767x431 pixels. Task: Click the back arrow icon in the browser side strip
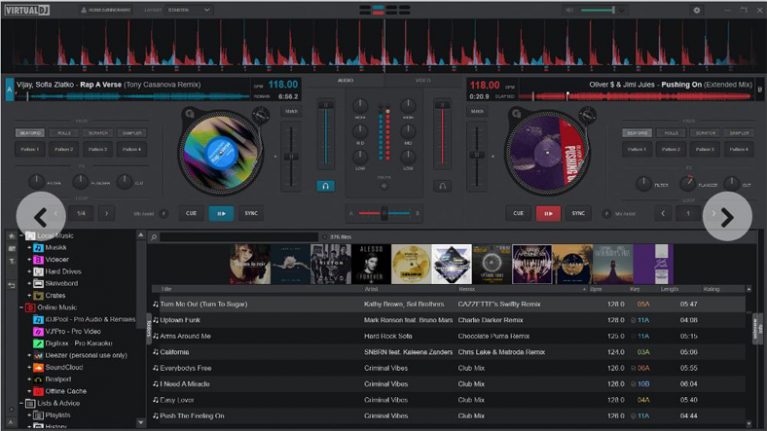[x=11, y=285]
